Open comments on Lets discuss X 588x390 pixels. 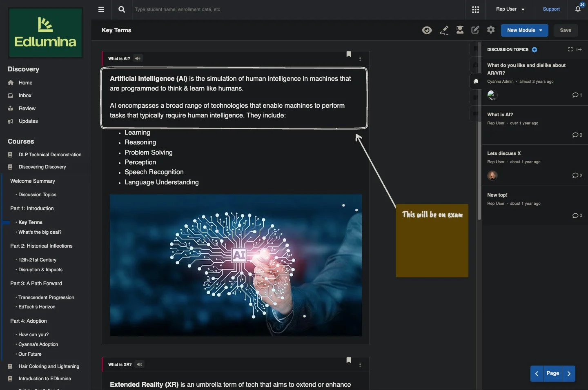coord(577,175)
